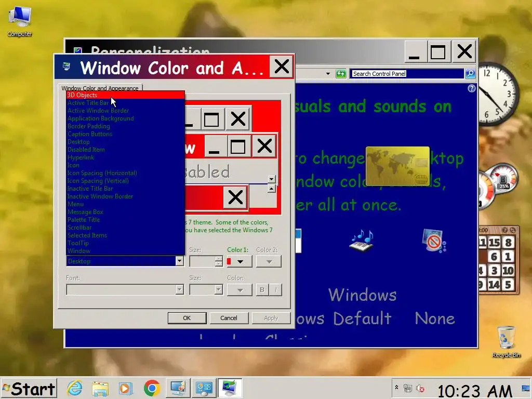Click the Search Control Panel field
532x399 pixels.
point(407,74)
